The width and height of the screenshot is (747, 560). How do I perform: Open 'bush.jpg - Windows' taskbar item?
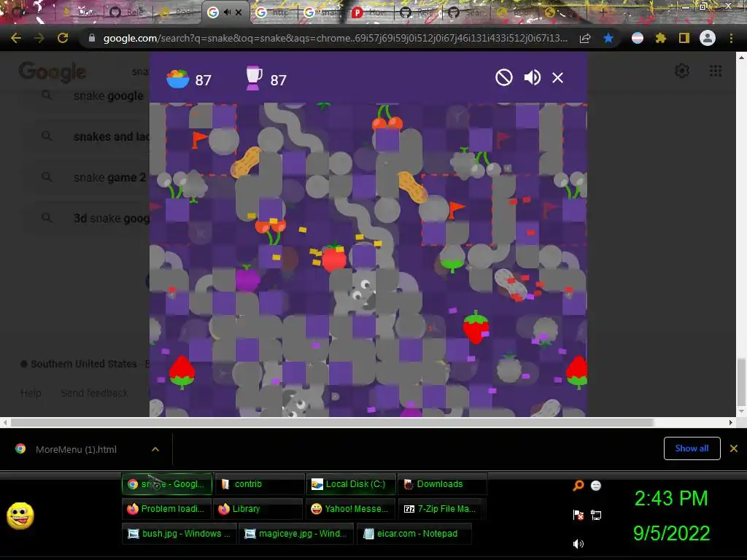click(x=179, y=533)
